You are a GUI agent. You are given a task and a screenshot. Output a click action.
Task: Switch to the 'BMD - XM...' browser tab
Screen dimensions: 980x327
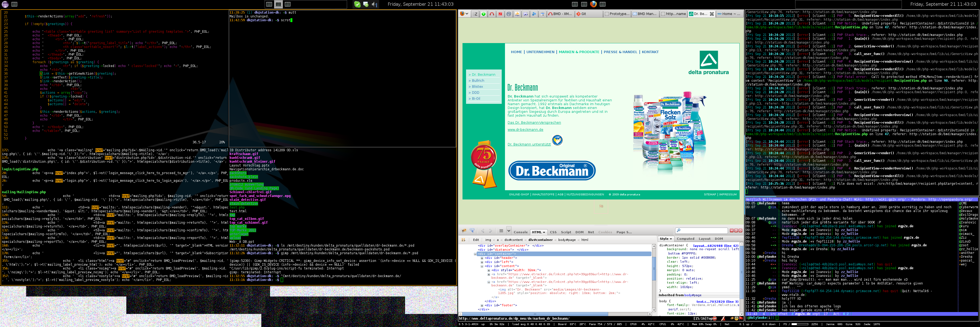pyautogui.click(x=561, y=14)
